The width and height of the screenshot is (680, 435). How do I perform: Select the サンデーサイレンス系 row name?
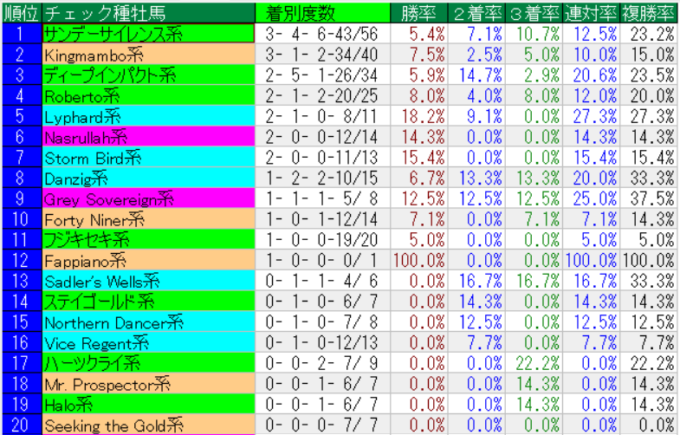point(114,33)
